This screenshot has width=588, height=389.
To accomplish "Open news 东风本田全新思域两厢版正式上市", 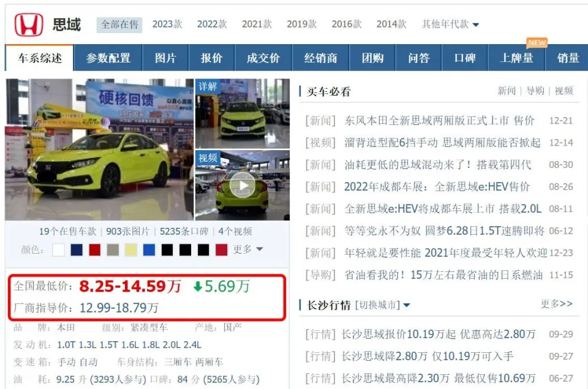I will coord(440,121).
